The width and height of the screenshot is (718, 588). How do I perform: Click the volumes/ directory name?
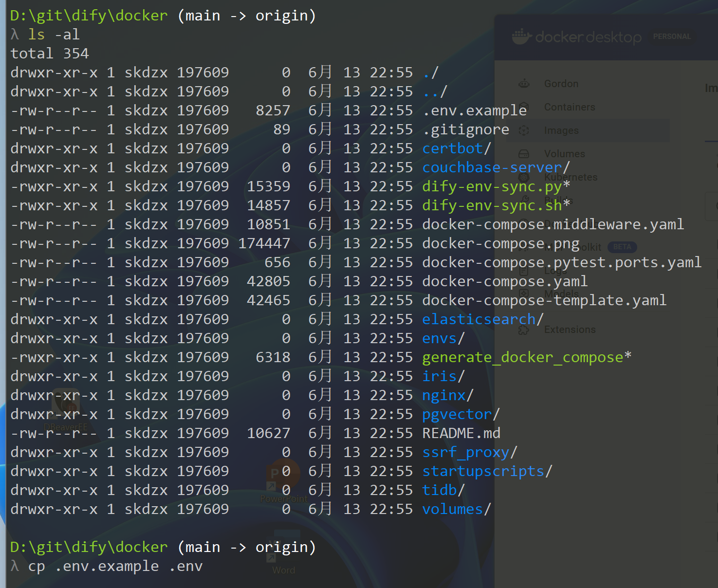pos(457,509)
